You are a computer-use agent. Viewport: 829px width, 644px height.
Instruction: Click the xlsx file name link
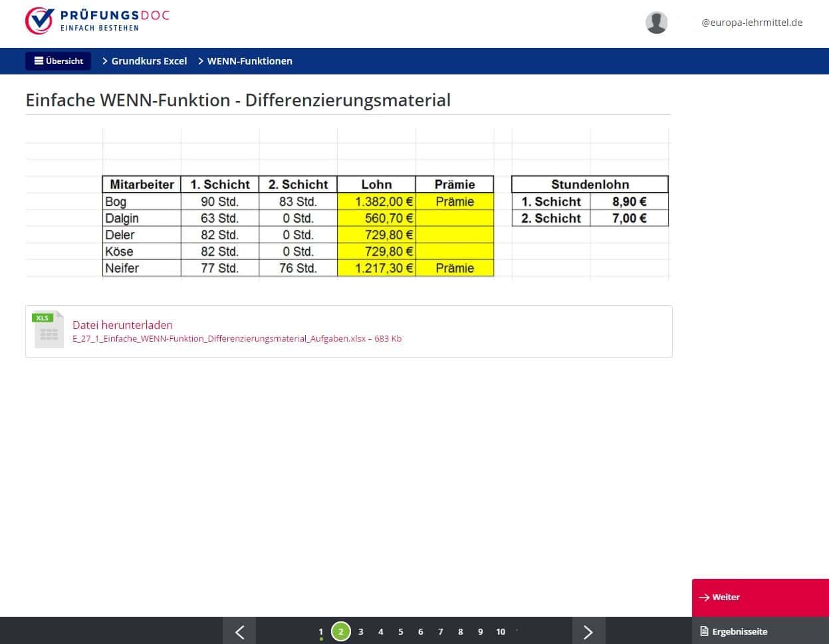[237, 339]
